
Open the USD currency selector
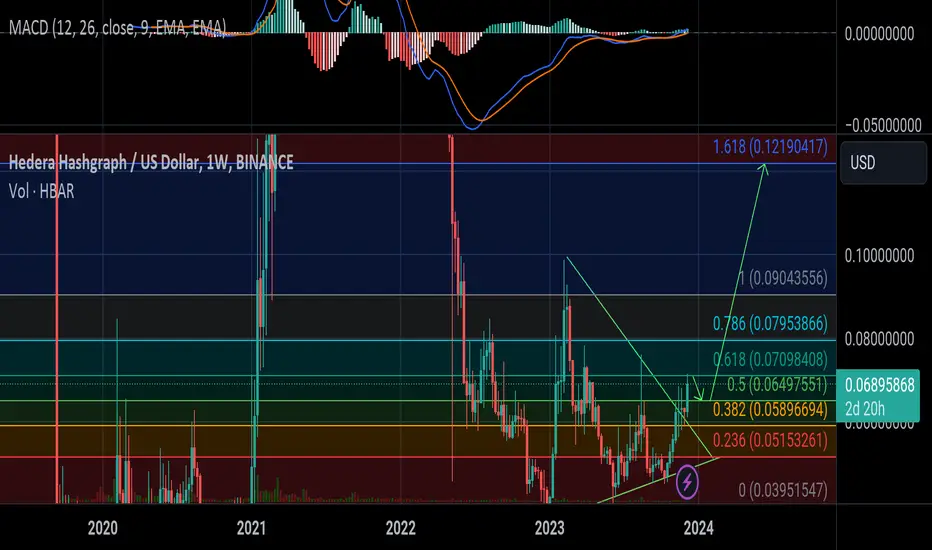click(x=883, y=162)
